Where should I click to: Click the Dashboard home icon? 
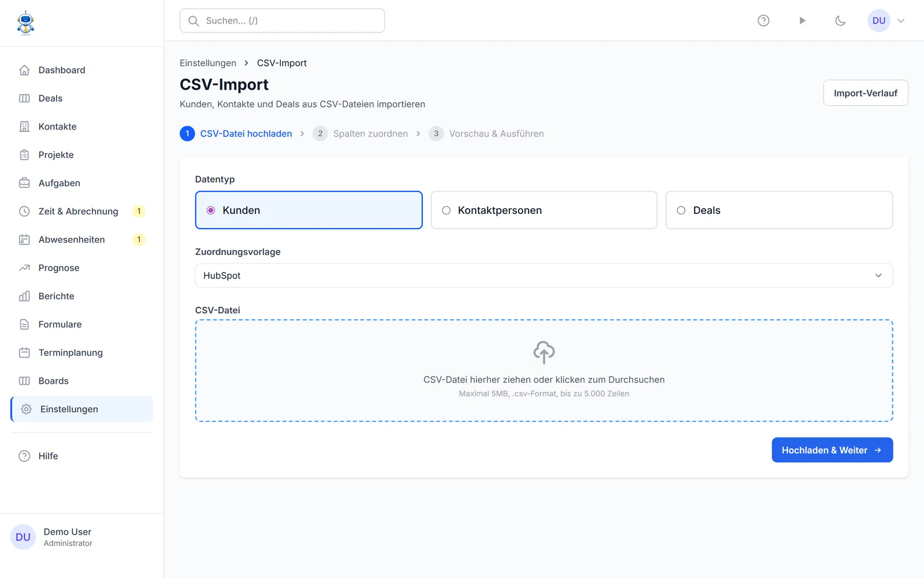click(24, 70)
